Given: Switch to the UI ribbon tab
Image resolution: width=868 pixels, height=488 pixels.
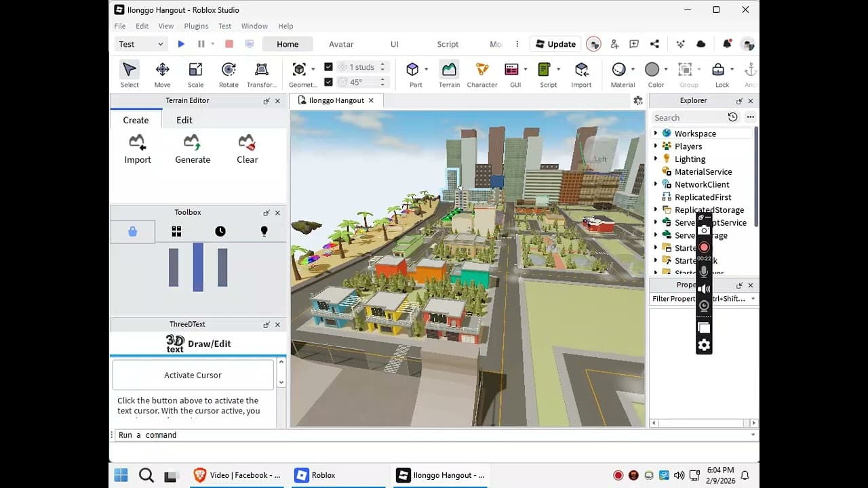Looking at the screenshot, I should (x=395, y=44).
